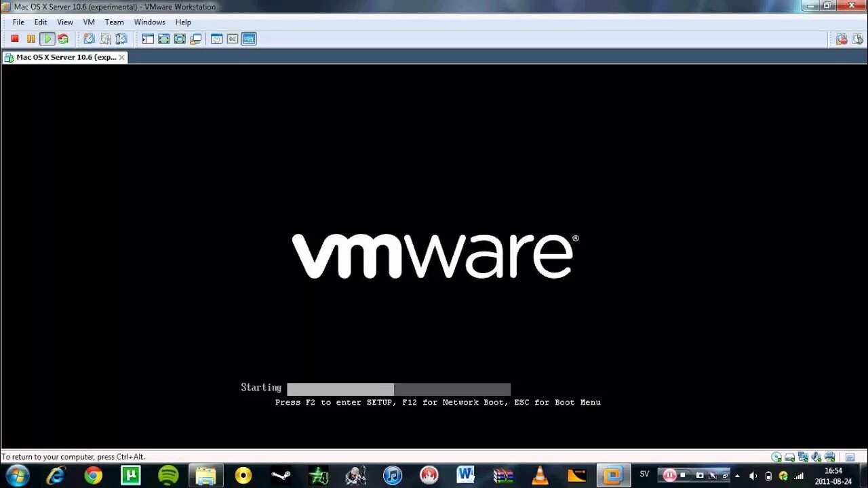Click the CD/DVD device status icon
The height and width of the screenshot is (488, 868).
[776, 457]
